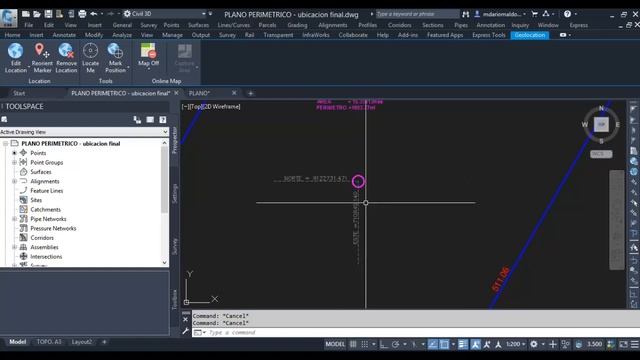640x360 pixels.
Task: Add a new drawing tab with plus
Action: [x=251, y=93]
